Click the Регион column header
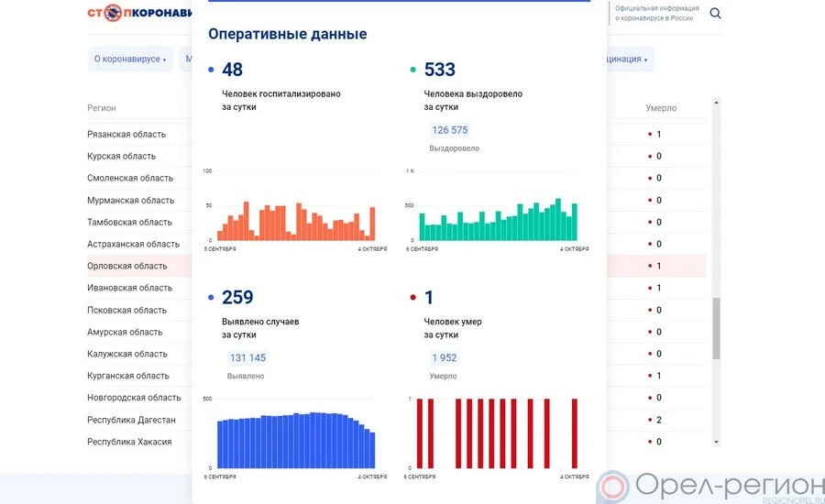 (x=102, y=108)
